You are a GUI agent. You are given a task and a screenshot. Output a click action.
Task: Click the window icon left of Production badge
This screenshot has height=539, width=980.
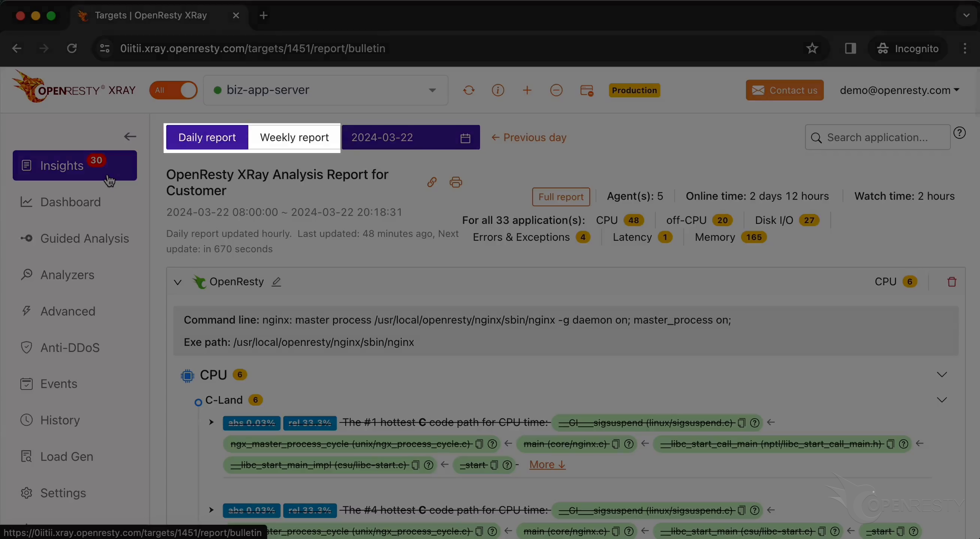(x=586, y=91)
